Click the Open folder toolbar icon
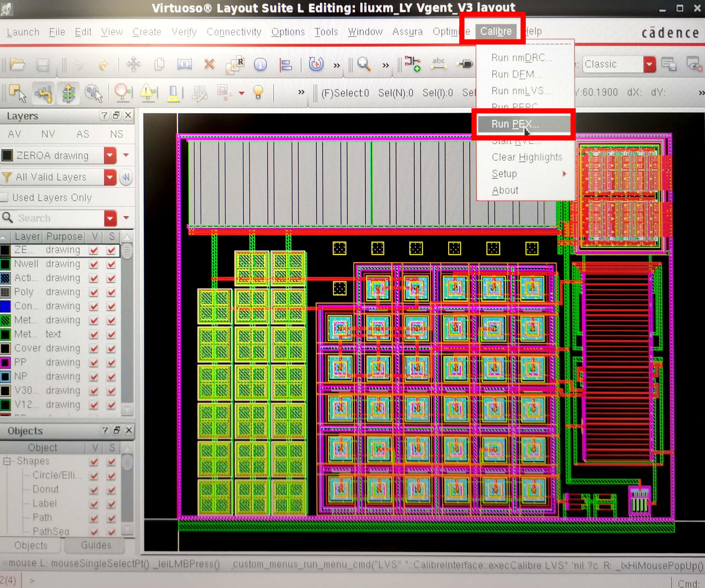705x588 pixels. [17, 64]
